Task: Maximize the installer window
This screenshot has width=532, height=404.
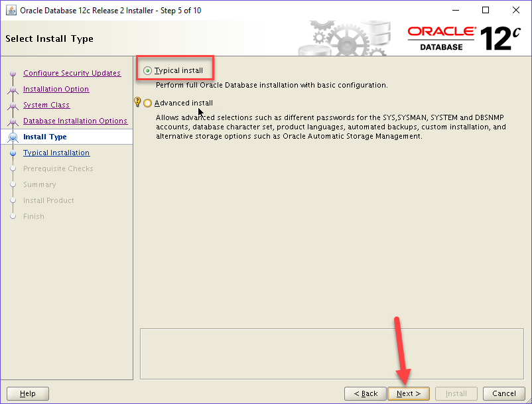Action: 486,10
